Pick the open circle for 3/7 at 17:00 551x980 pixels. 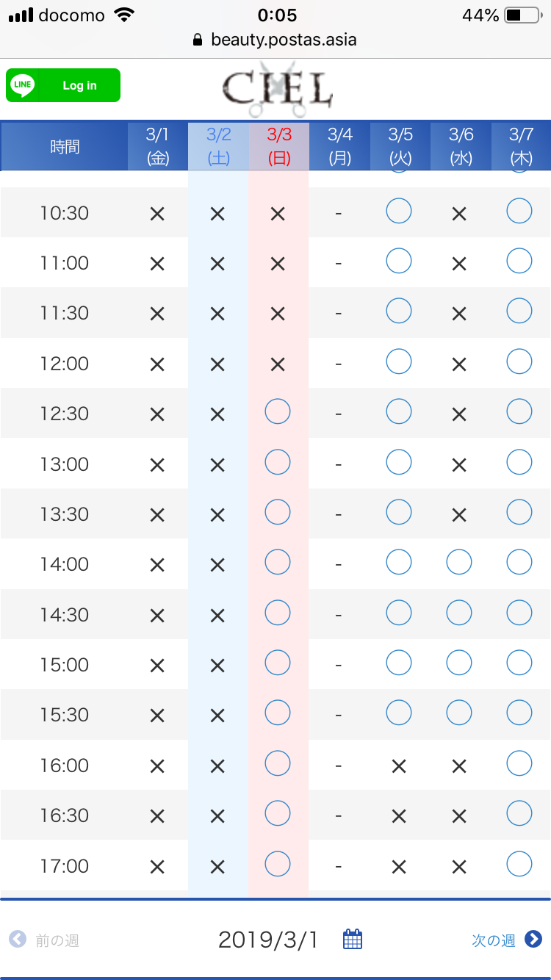519,864
